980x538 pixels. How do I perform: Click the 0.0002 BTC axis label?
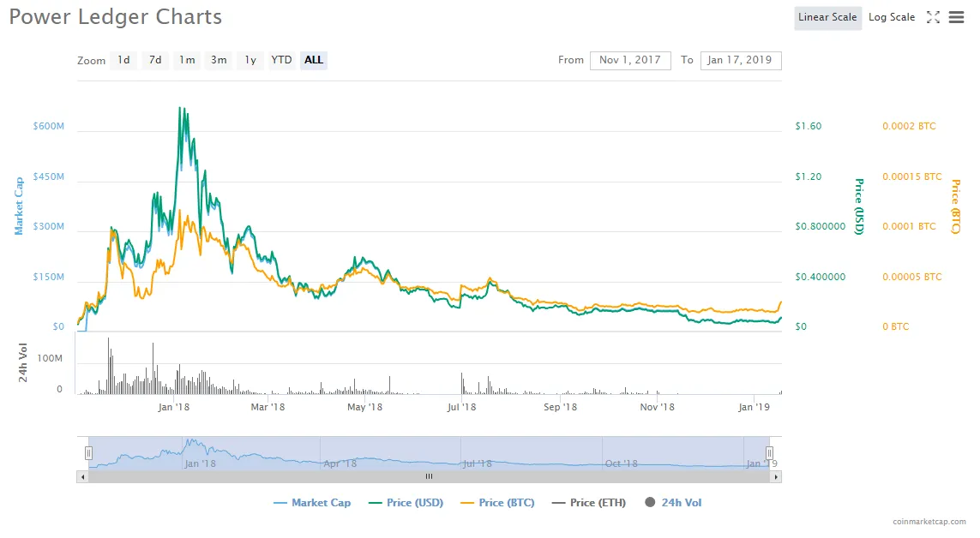[910, 126]
